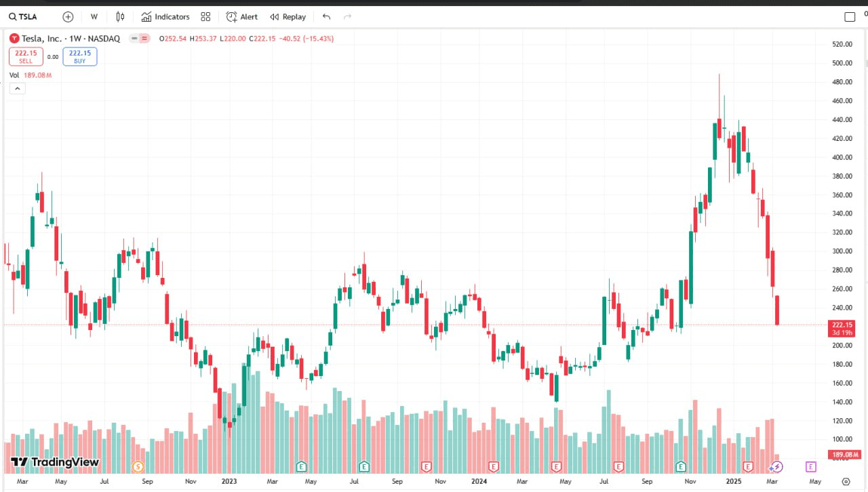This screenshot has height=492, width=868.
Task: Click the O252.54 open value
Action: 172,39
